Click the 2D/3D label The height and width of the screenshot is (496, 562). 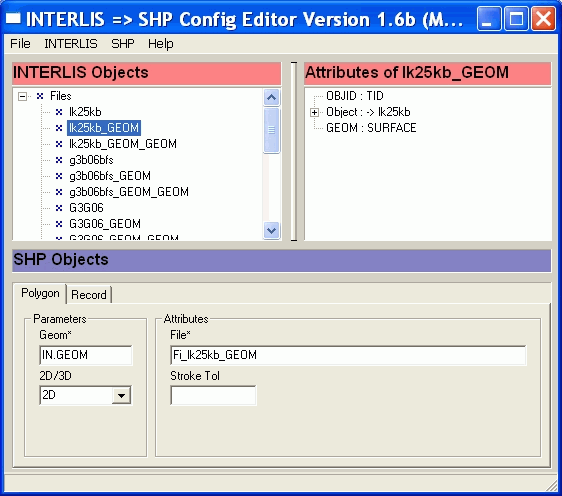pyautogui.click(x=55, y=376)
